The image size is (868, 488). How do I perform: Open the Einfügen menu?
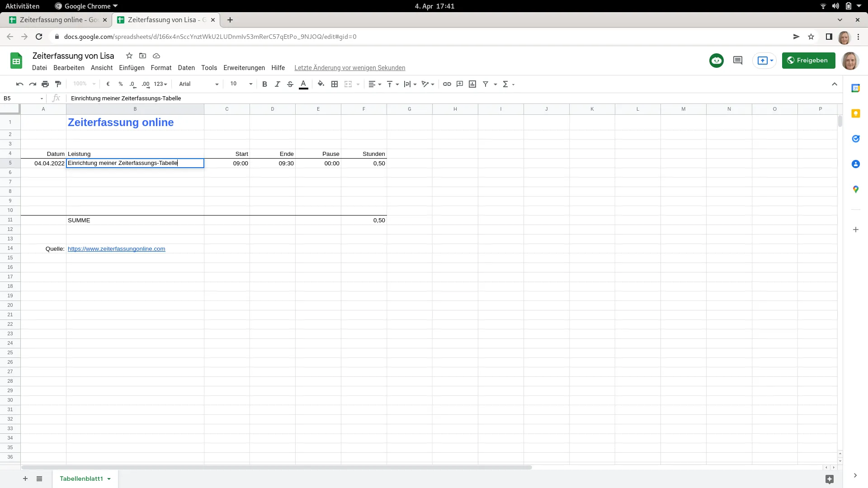[132, 68]
